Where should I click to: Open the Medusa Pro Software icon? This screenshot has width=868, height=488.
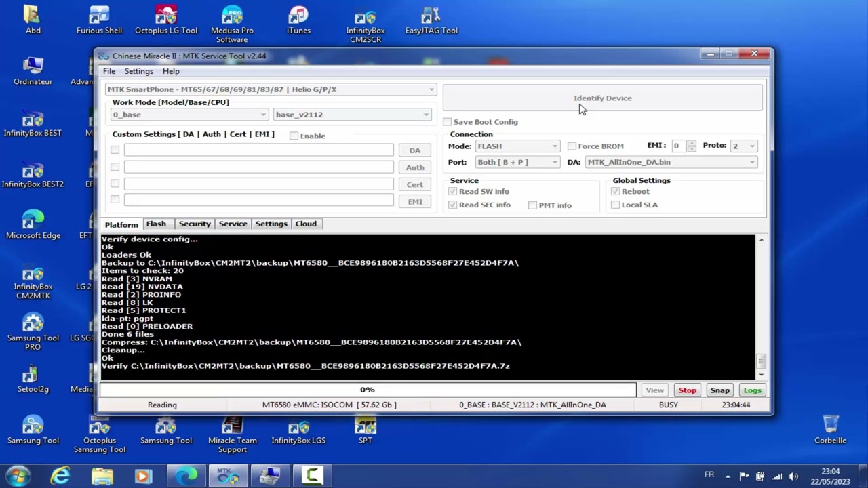point(232,24)
